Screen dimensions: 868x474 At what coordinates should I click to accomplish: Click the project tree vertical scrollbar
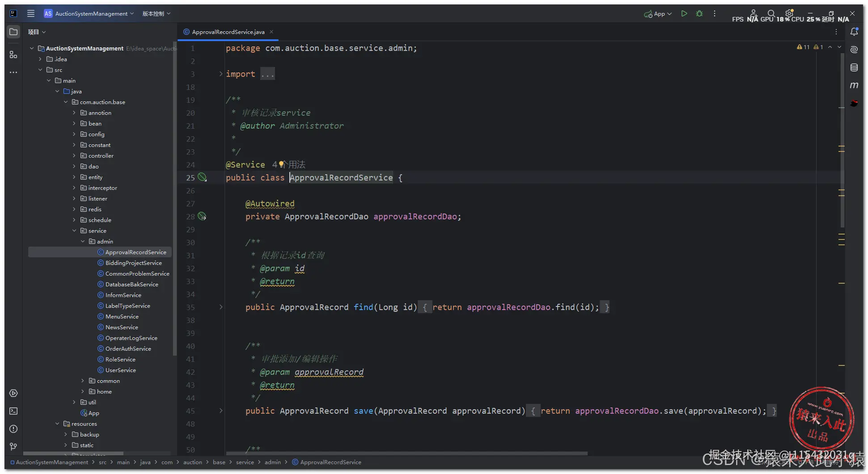point(174,199)
